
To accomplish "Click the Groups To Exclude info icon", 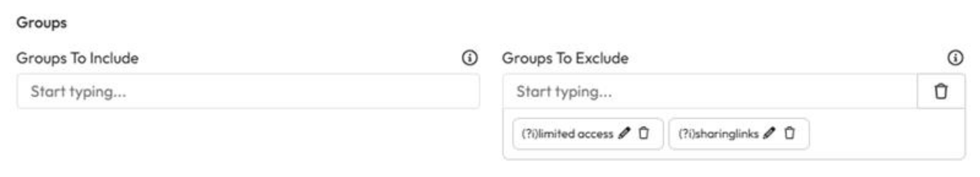I will coord(955,58).
